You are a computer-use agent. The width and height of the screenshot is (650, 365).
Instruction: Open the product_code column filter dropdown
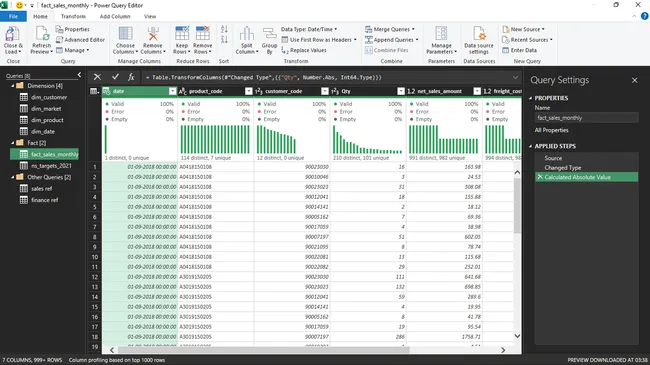[x=248, y=91]
